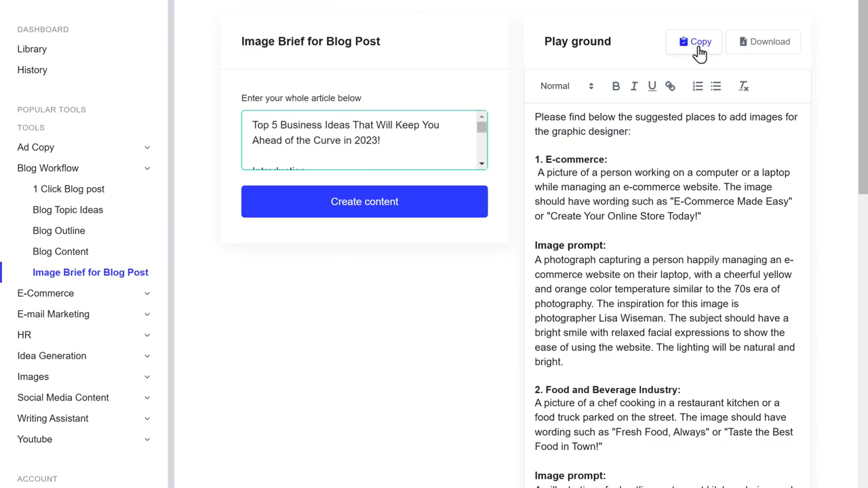This screenshot has width=868, height=488.
Task: Create a bulleted list
Action: (715, 86)
